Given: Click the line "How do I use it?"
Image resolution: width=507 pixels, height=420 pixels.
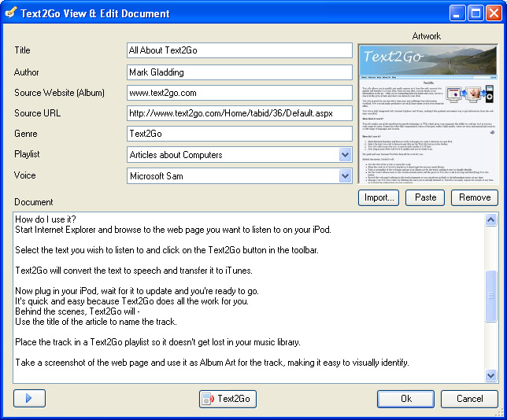Looking at the screenshot, I should (46, 219).
